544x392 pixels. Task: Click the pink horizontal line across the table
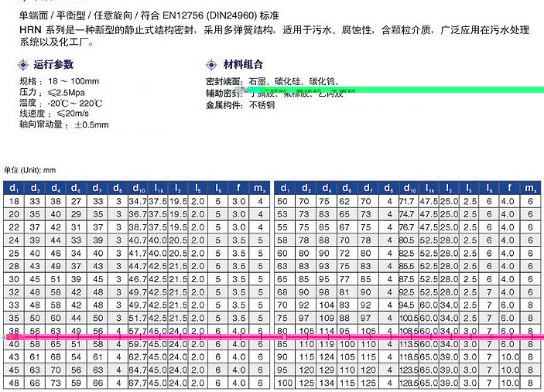(271, 337)
